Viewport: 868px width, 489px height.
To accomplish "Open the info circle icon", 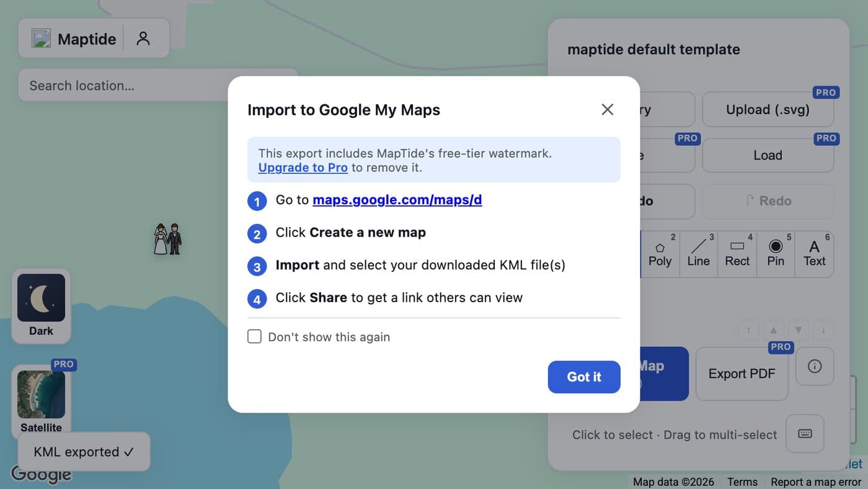I will click(815, 366).
